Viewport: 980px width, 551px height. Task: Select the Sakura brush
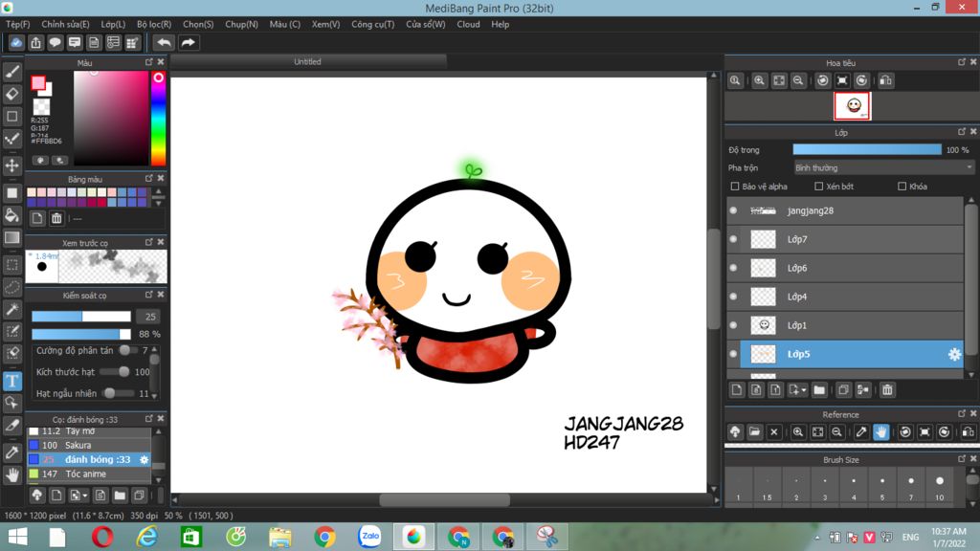78,445
